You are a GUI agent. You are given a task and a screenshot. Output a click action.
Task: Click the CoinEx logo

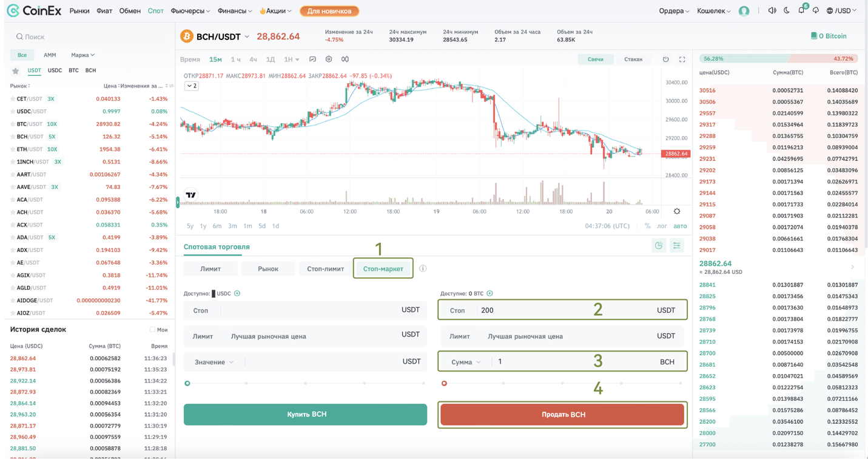[33, 10]
